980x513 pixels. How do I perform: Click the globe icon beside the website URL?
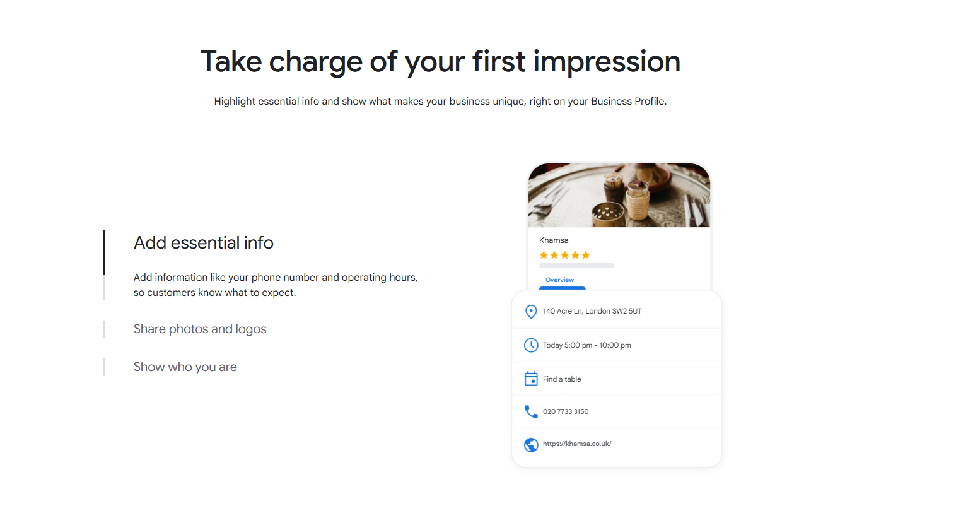pyautogui.click(x=531, y=444)
